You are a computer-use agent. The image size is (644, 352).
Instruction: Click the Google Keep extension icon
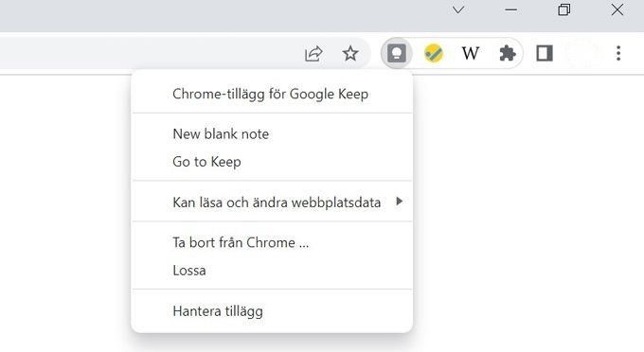(396, 53)
